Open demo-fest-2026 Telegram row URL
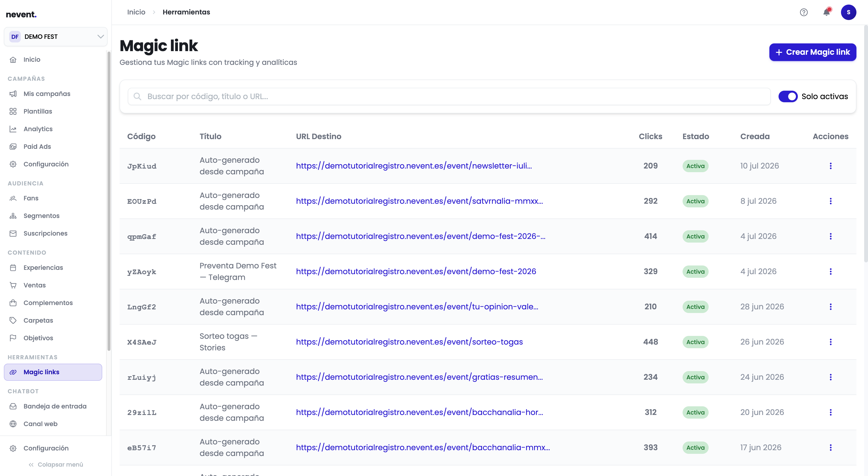 pos(416,272)
